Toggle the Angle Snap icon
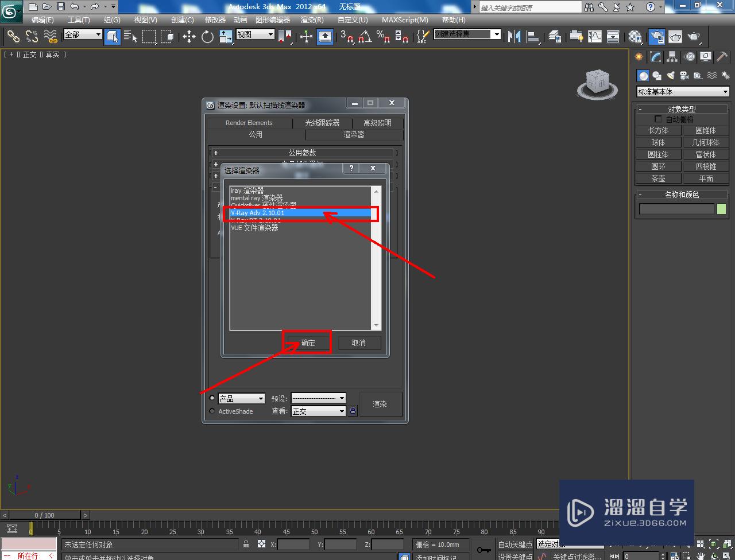Screen dimensions: 735x560 click(x=365, y=37)
